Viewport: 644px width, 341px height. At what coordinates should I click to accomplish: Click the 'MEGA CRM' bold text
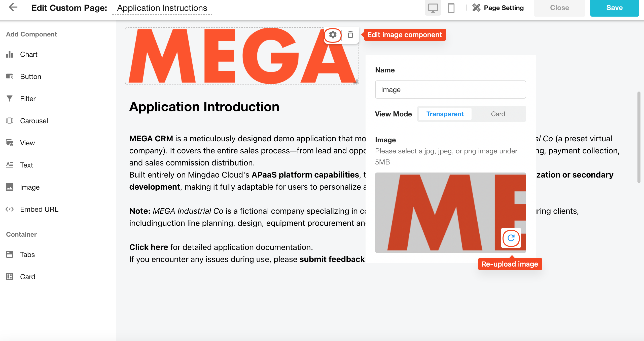pos(151,139)
